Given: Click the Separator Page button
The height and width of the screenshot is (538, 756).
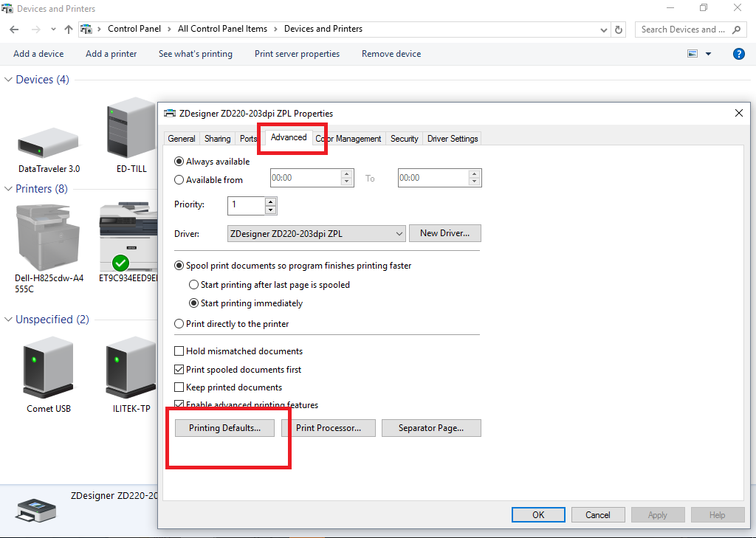Looking at the screenshot, I should 431,428.
